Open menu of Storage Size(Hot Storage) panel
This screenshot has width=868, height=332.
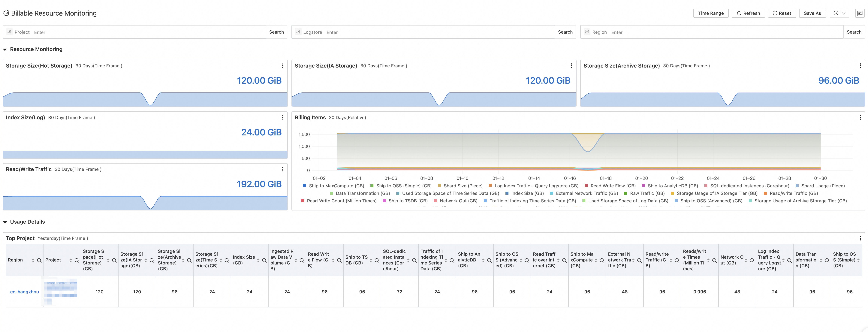point(282,66)
